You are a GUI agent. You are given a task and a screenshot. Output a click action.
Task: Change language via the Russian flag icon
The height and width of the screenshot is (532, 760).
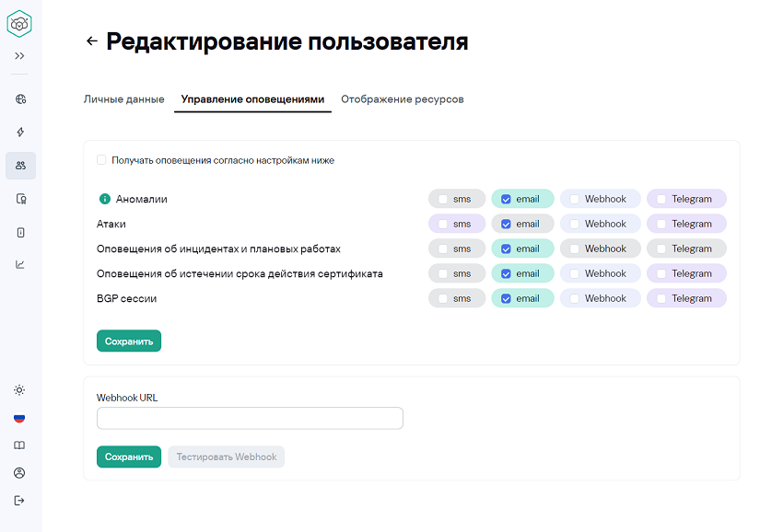(19, 418)
